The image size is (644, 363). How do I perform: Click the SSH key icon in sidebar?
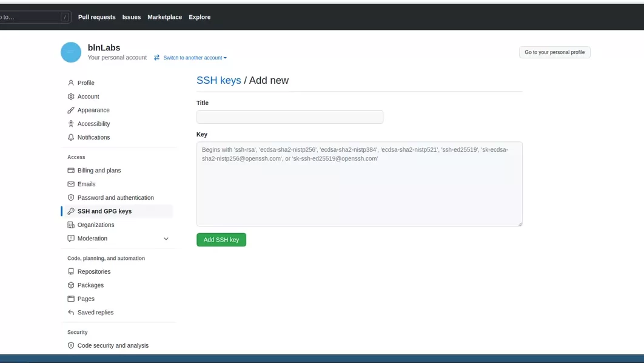(x=70, y=211)
